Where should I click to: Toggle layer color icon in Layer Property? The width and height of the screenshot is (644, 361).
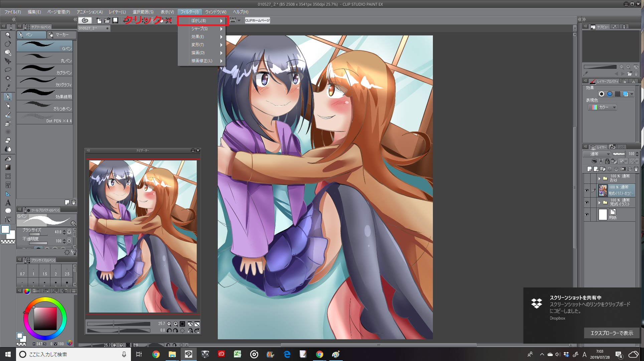[626, 94]
